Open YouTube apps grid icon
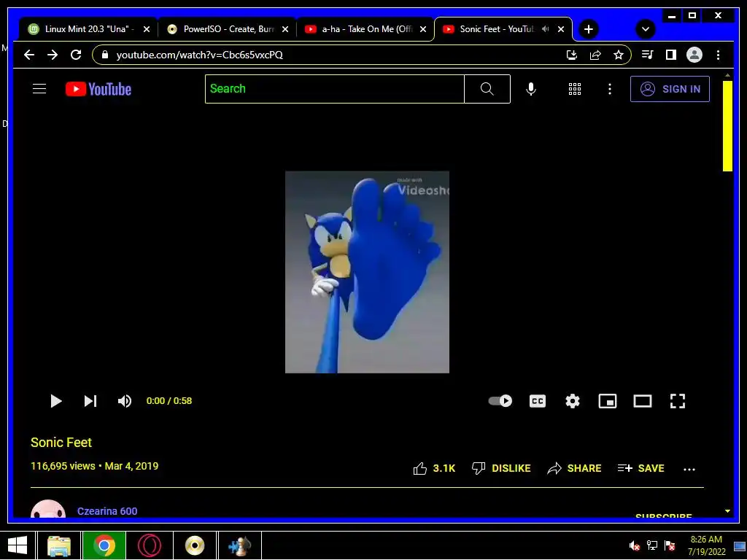 point(575,89)
